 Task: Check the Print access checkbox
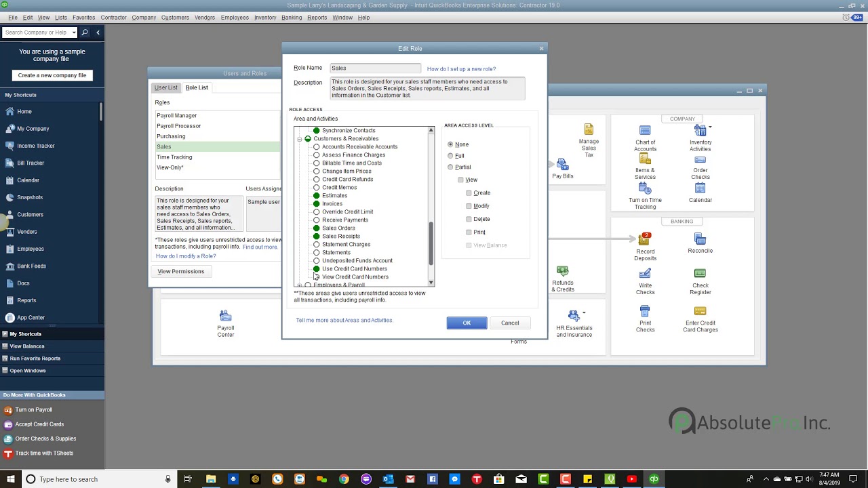tap(469, 232)
